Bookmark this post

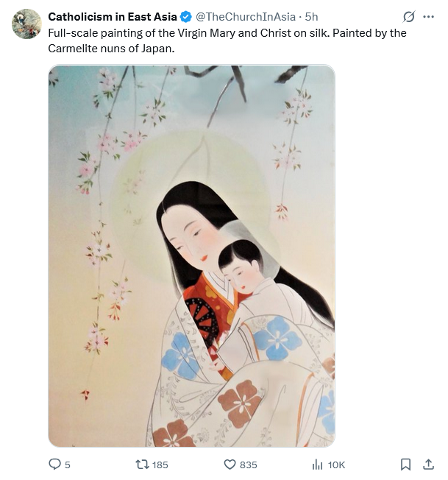point(405,465)
